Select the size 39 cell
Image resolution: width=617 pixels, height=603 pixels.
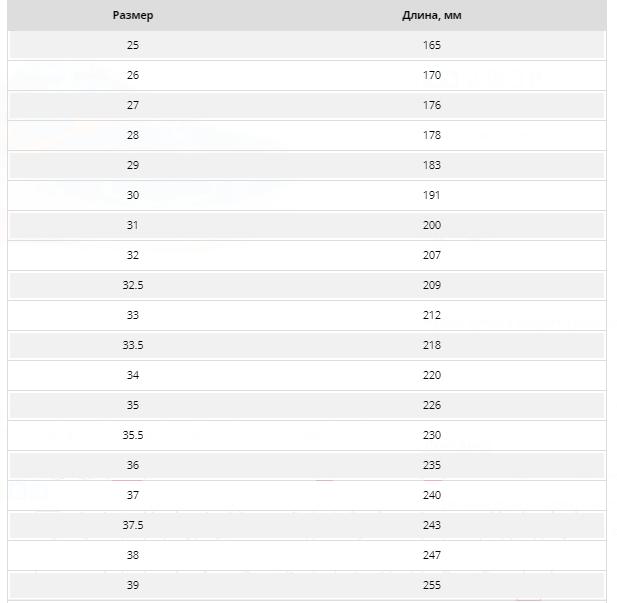click(x=133, y=585)
